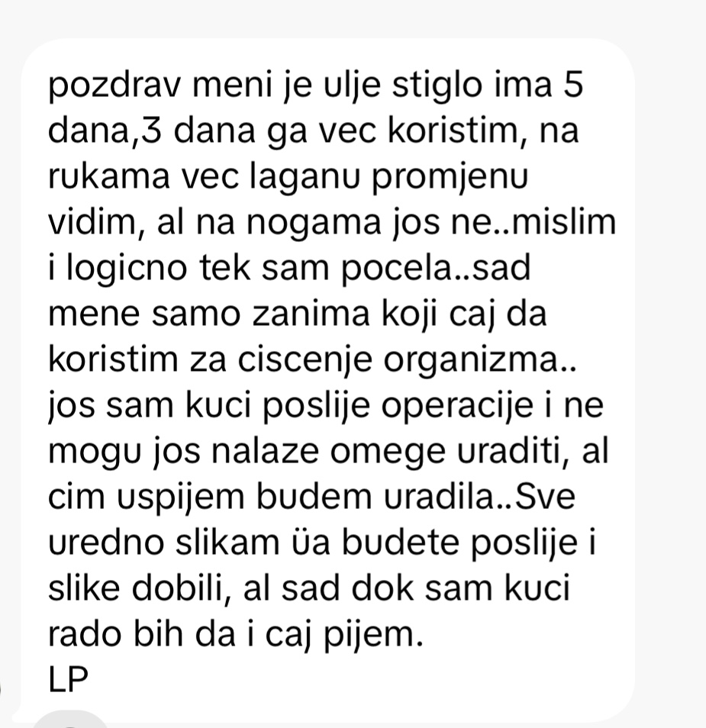Select the word "rukama" in the text
Viewport: 706px width, 728px height.
[x=109, y=176]
